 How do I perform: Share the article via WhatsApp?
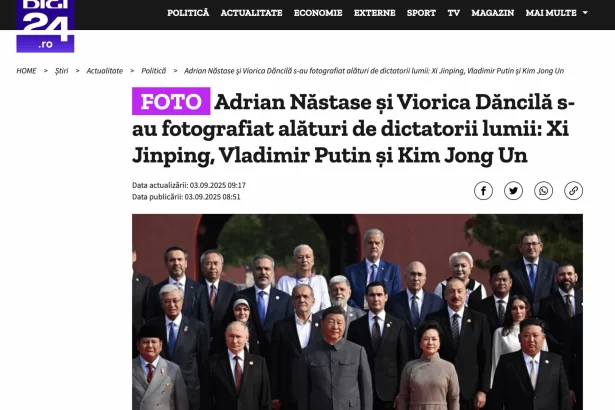tap(544, 191)
